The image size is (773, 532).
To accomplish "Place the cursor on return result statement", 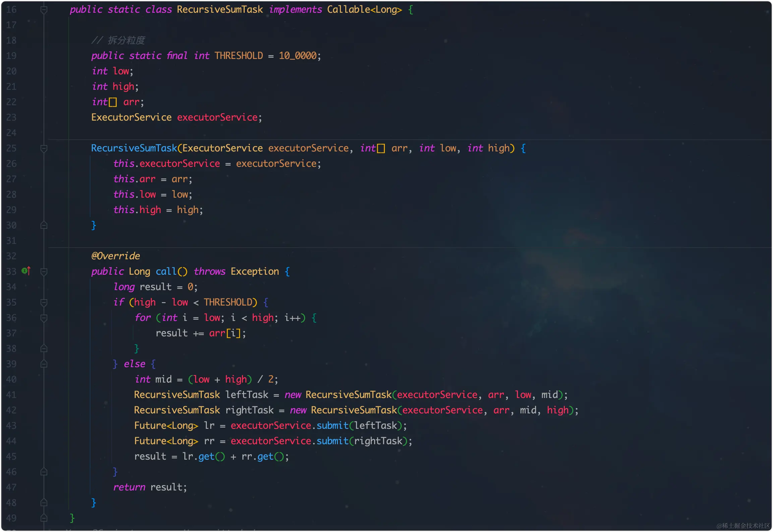I will (150, 487).
